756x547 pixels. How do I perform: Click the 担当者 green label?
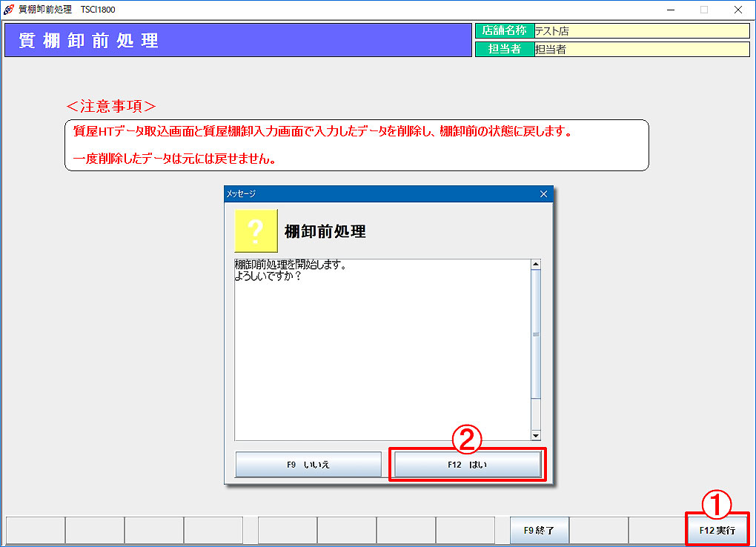tap(505, 49)
